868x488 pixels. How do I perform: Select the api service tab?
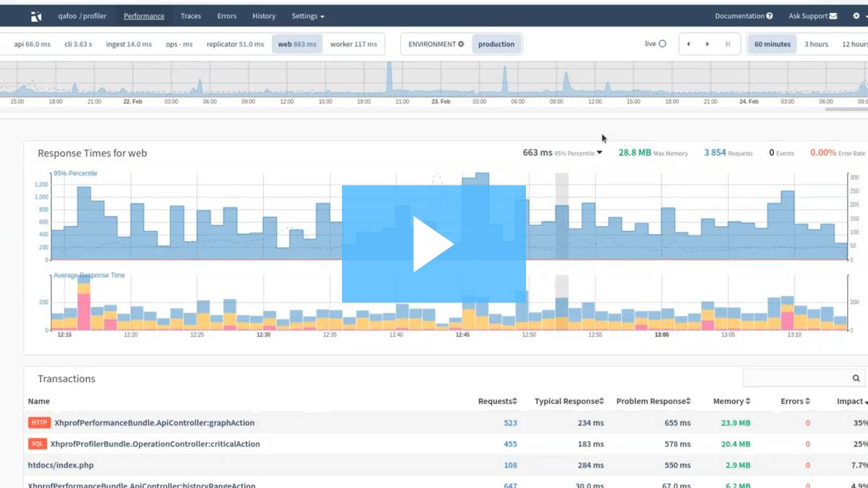point(32,44)
